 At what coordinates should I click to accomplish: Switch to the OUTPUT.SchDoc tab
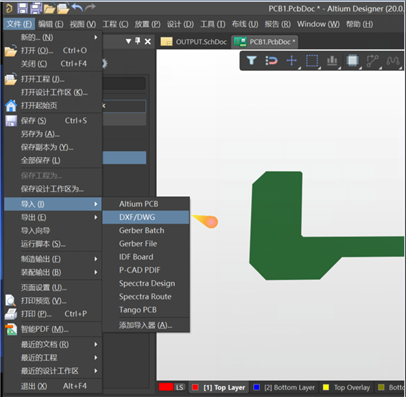point(194,42)
